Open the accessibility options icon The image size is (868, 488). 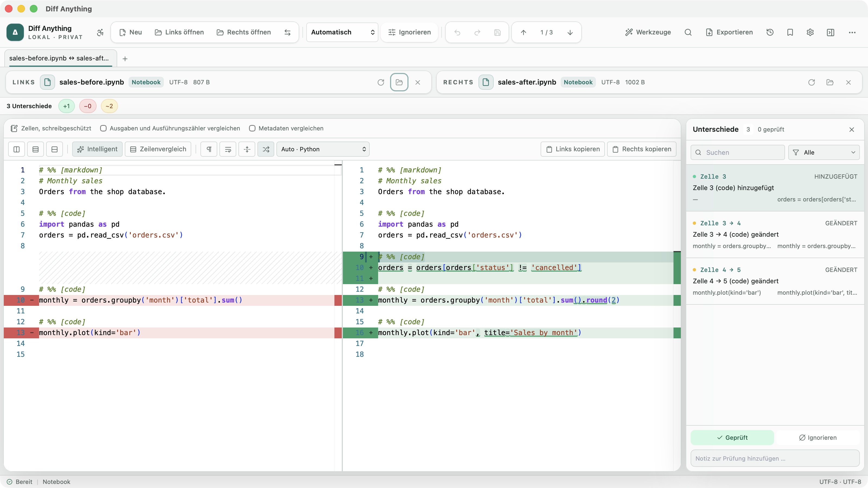[x=100, y=32]
